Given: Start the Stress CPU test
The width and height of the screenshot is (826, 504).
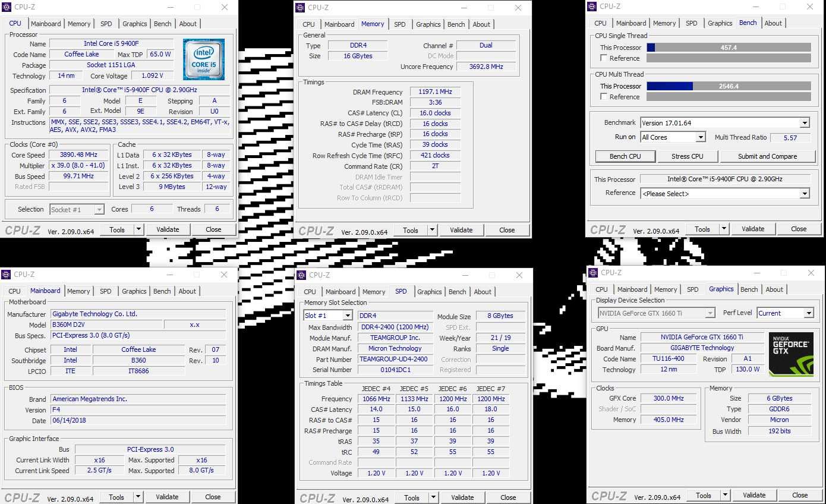Looking at the screenshot, I should [688, 156].
